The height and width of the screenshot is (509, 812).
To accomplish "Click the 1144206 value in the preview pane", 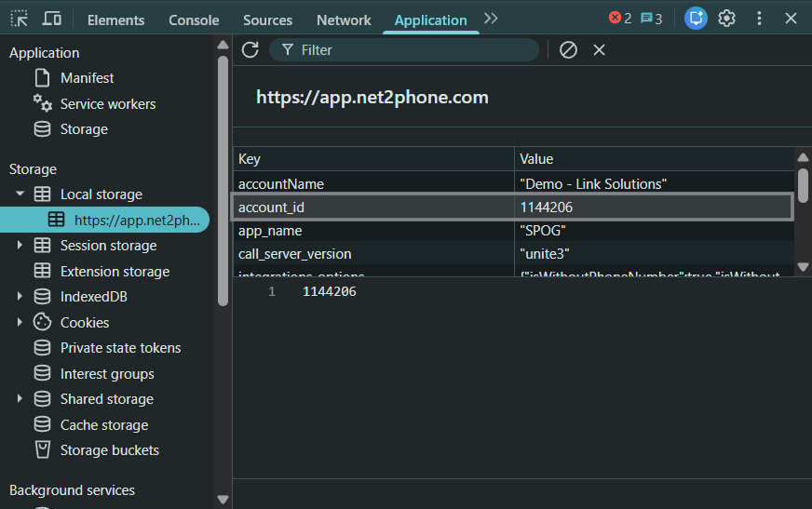I will click(x=330, y=292).
